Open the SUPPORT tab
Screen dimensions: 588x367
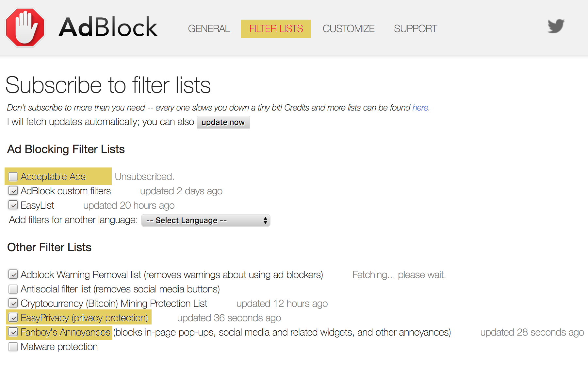pos(415,29)
